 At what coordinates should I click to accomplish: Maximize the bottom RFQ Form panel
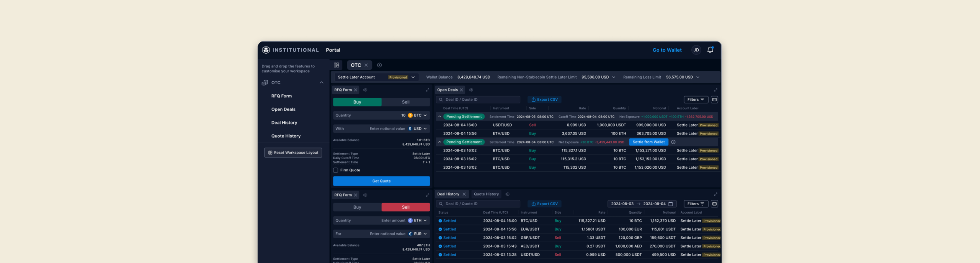[428, 195]
